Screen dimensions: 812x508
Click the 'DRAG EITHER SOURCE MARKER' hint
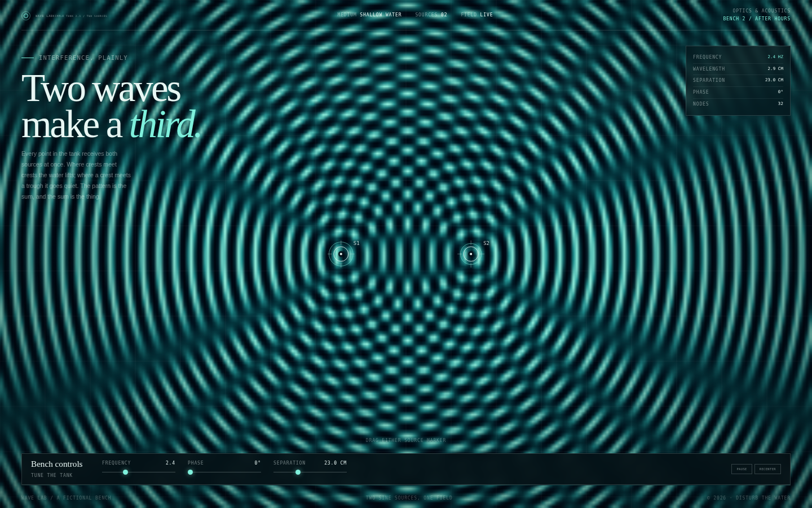405,440
